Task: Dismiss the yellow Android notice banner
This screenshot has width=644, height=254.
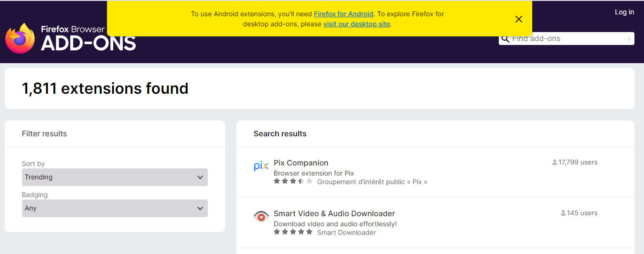Action: 519,19
